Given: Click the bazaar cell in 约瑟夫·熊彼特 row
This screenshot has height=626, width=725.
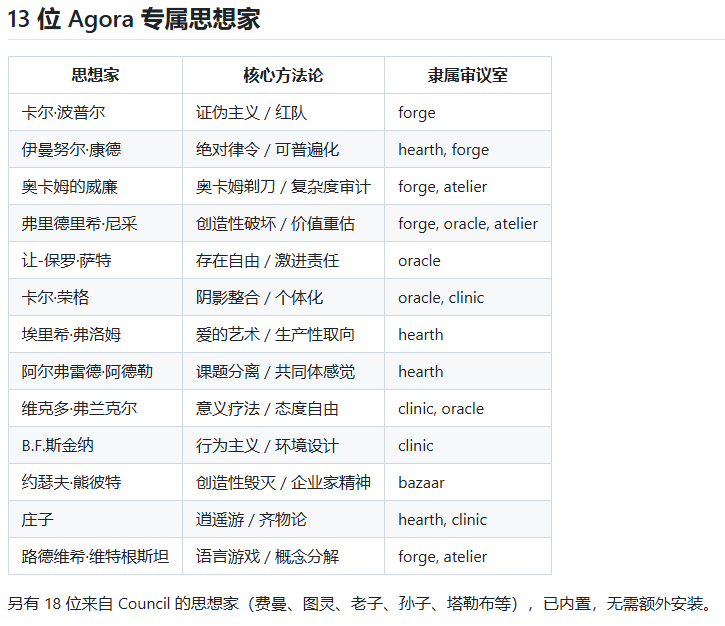Looking at the screenshot, I should click(x=421, y=482).
